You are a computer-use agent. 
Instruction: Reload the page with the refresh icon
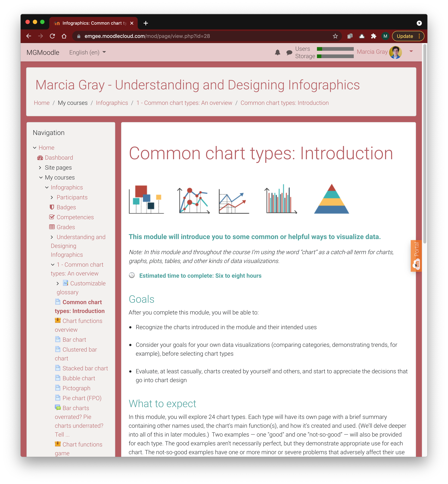[x=52, y=36]
